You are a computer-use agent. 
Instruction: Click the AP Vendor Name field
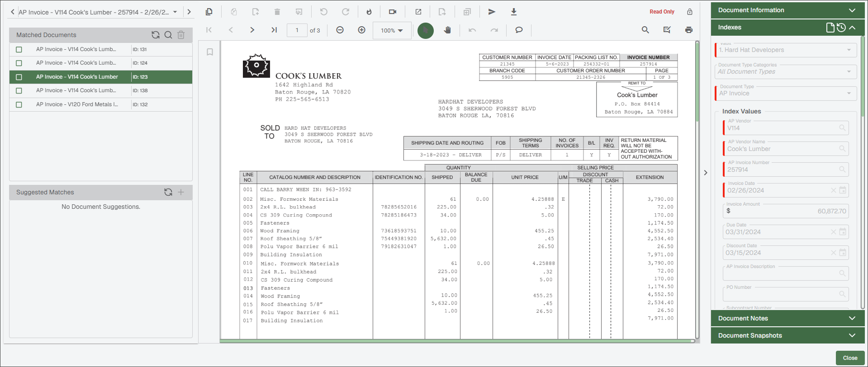coord(786,149)
